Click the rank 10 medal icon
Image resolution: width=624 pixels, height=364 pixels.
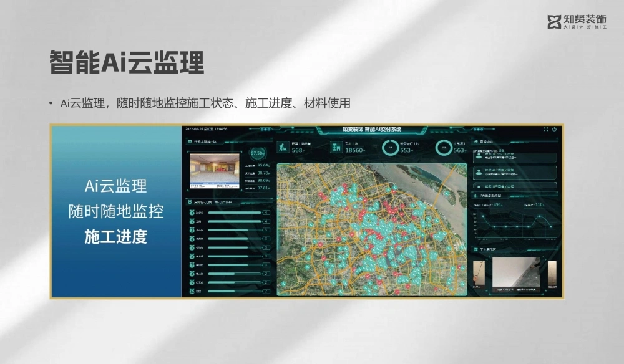pos(192,291)
